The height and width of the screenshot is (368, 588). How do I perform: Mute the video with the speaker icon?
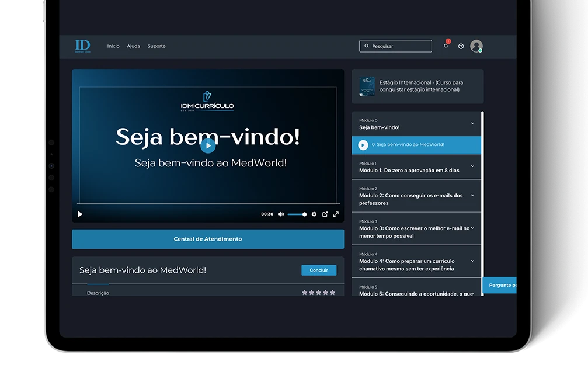click(x=281, y=214)
